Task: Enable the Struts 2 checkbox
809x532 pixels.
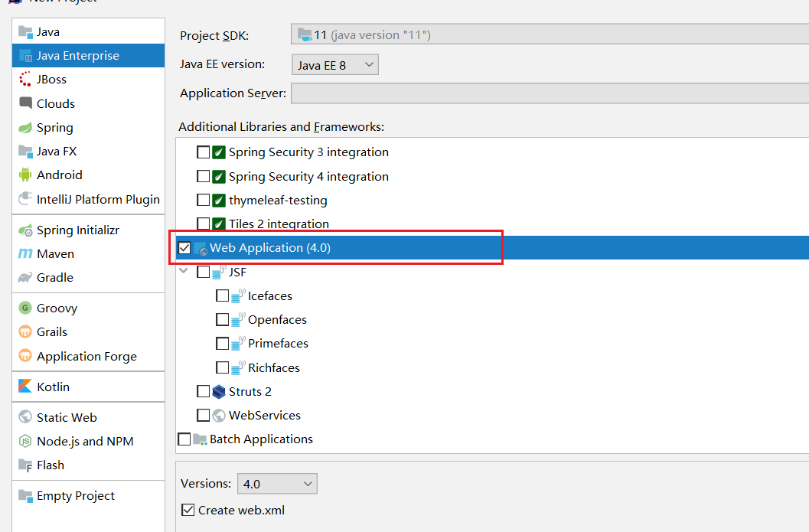Action: click(x=204, y=392)
